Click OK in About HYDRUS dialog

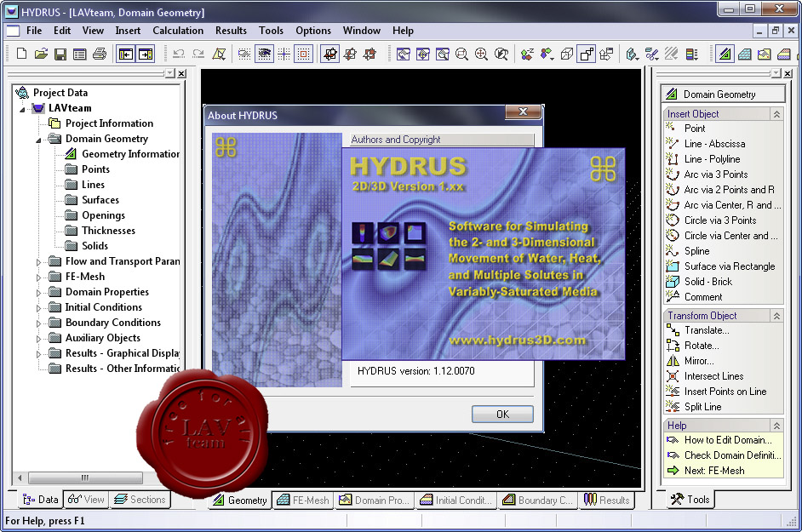502,414
